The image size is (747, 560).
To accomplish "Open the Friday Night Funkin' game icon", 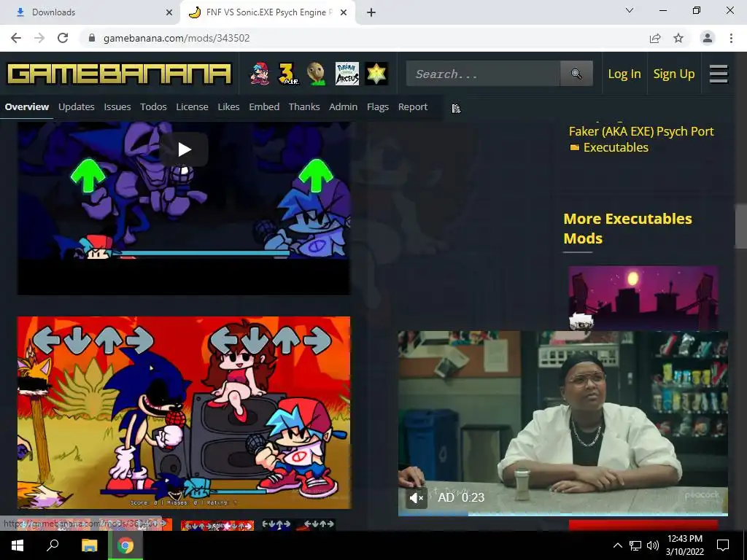I will click(x=260, y=74).
